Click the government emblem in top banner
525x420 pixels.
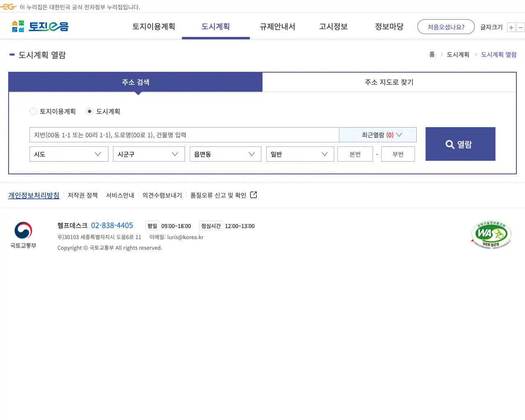coord(8,7)
